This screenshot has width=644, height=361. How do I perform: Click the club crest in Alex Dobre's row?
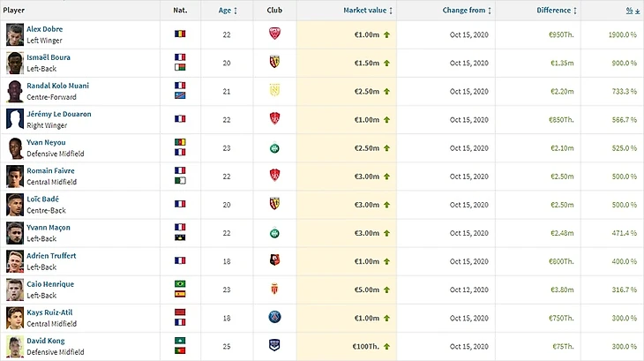pos(274,34)
